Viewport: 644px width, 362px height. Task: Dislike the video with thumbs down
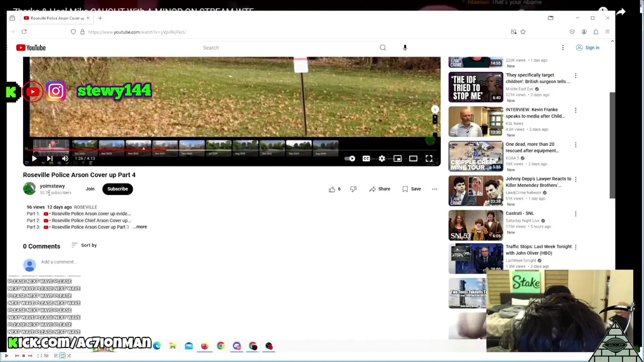pyautogui.click(x=353, y=189)
